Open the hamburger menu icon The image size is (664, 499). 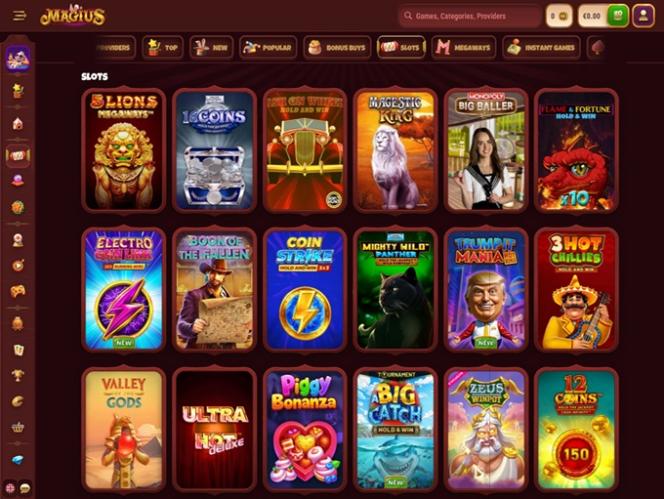tap(19, 16)
